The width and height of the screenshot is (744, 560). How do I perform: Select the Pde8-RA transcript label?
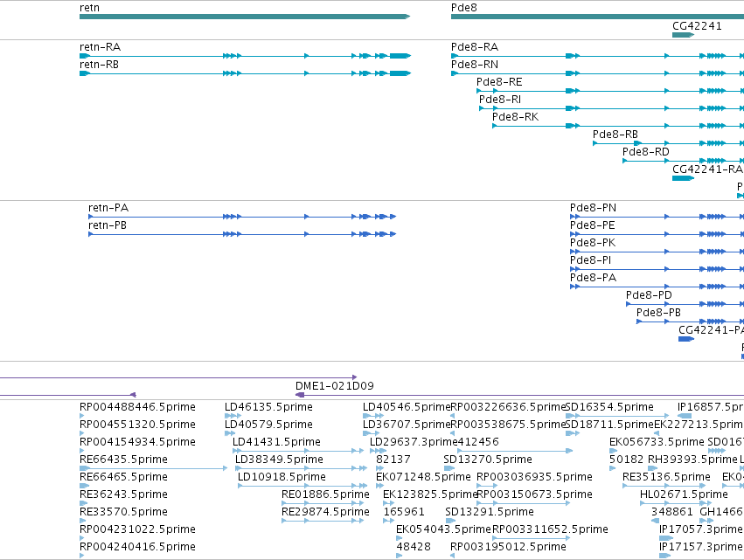point(475,47)
